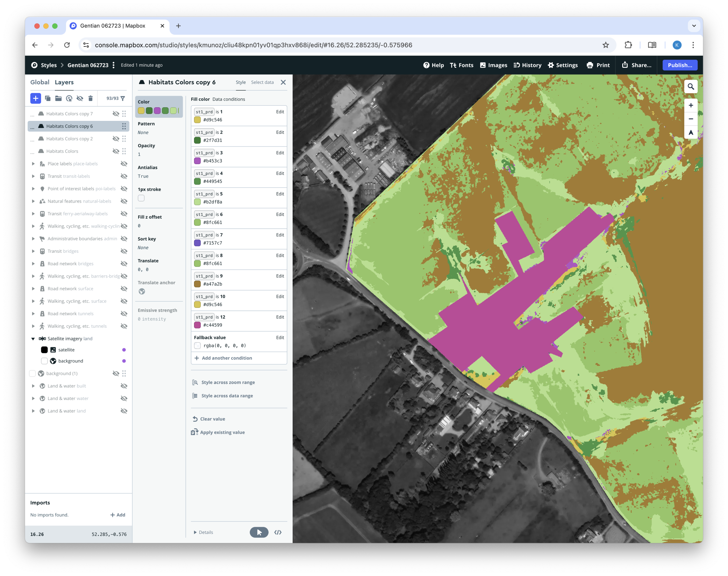728x576 pixels.
Task: Open the Select data tab
Action: click(262, 82)
